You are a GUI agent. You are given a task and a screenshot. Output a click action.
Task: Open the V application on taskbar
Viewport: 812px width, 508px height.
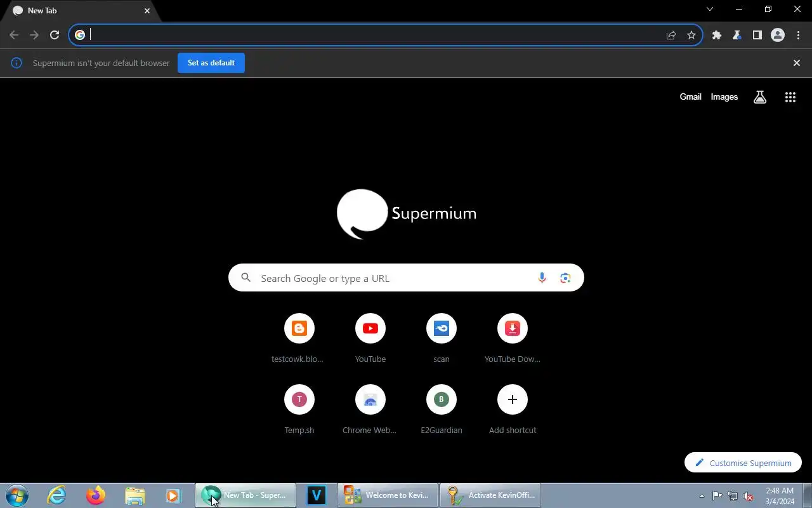(x=316, y=495)
